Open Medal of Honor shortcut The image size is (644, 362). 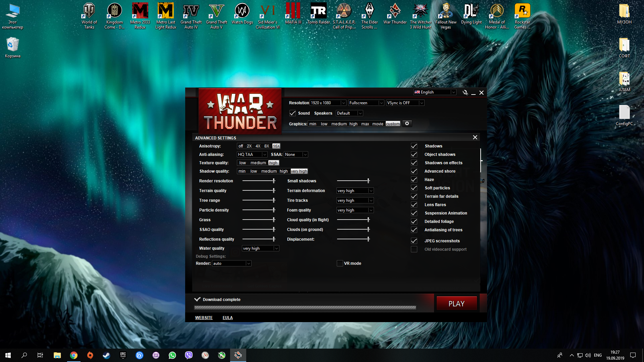[x=497, y=16]
